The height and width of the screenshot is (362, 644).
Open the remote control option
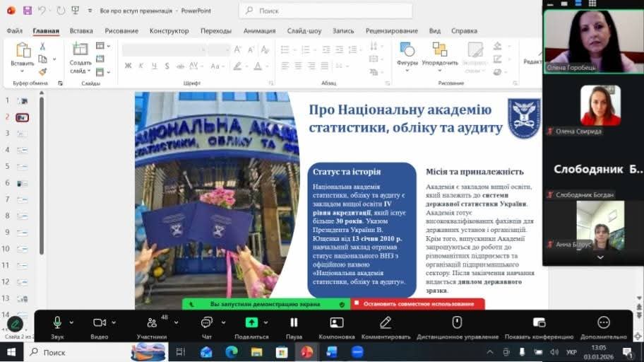point(457,323)
